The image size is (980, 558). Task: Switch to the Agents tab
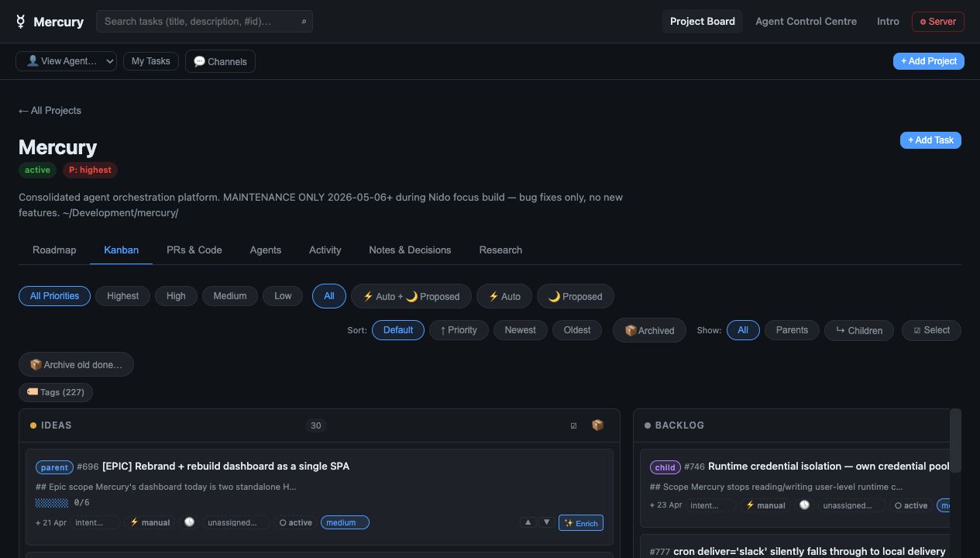click(265, 250)
